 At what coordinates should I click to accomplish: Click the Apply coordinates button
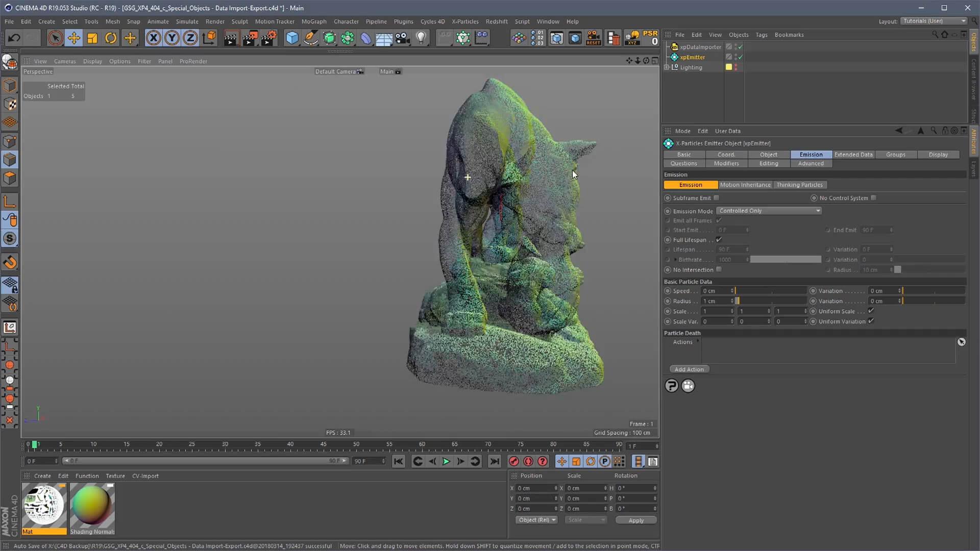[x=636, y=520]
